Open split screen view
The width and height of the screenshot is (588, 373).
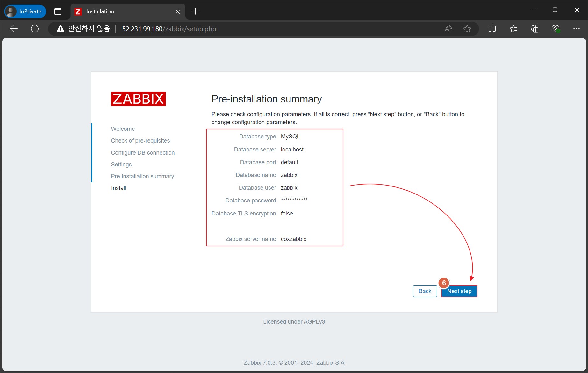[492, 29]
